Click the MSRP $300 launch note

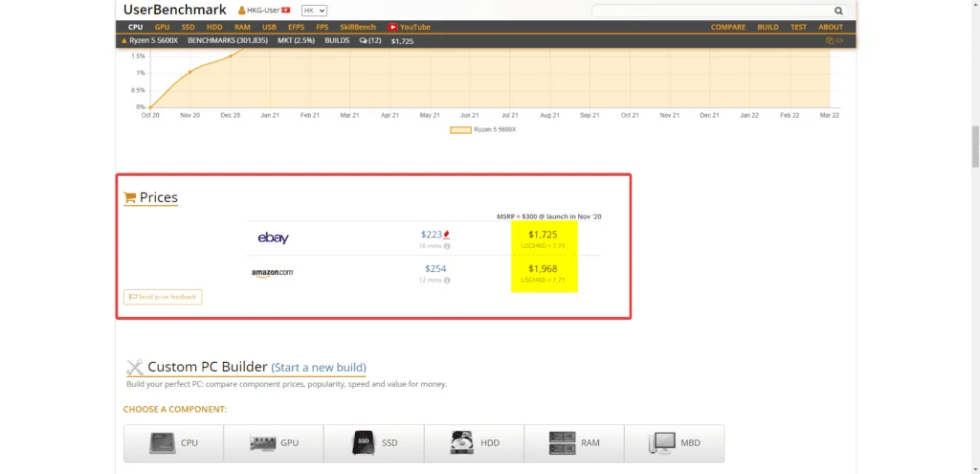click(x=548, y=216)
